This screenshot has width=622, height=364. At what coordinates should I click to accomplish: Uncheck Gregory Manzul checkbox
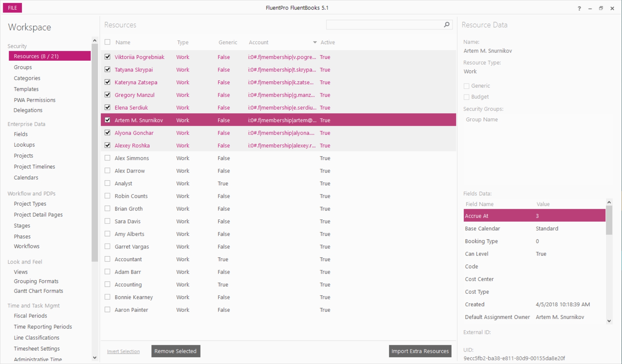(107, 95)
